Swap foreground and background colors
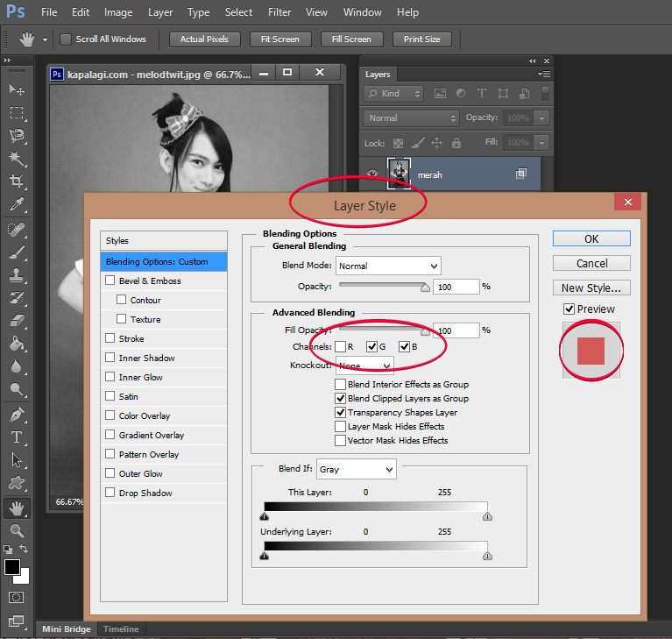 24,549
